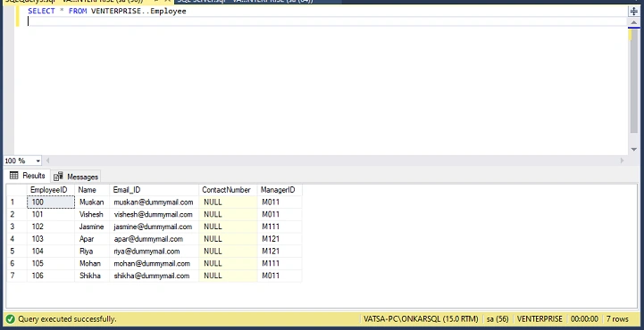This screenshot has height=330, width=644.
Task: Select the EmployeeID column header
Action: [x=51, y=190]
